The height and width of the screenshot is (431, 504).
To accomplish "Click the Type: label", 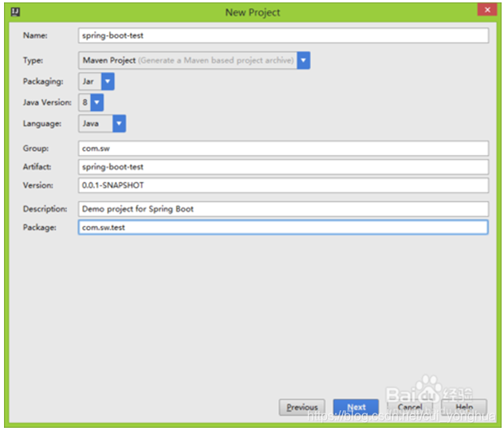I will point(33,61).
